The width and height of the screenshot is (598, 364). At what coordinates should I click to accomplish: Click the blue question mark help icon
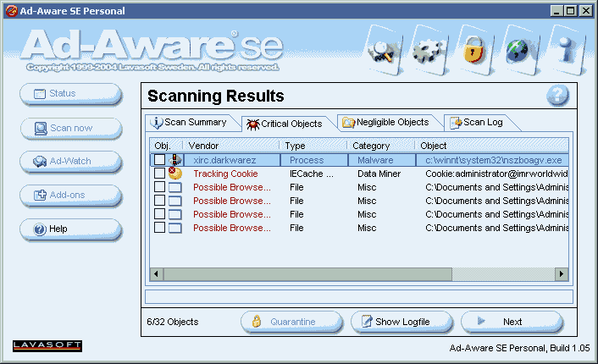557,96
